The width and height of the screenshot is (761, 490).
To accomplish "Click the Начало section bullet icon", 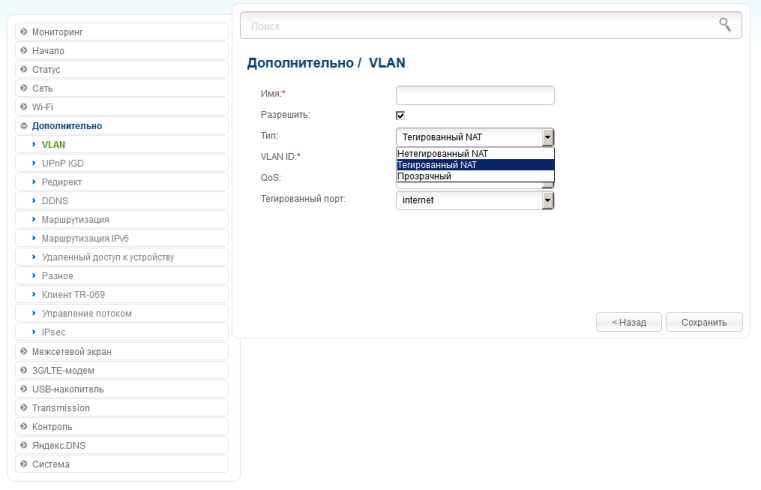I will [x=23, y=50].
